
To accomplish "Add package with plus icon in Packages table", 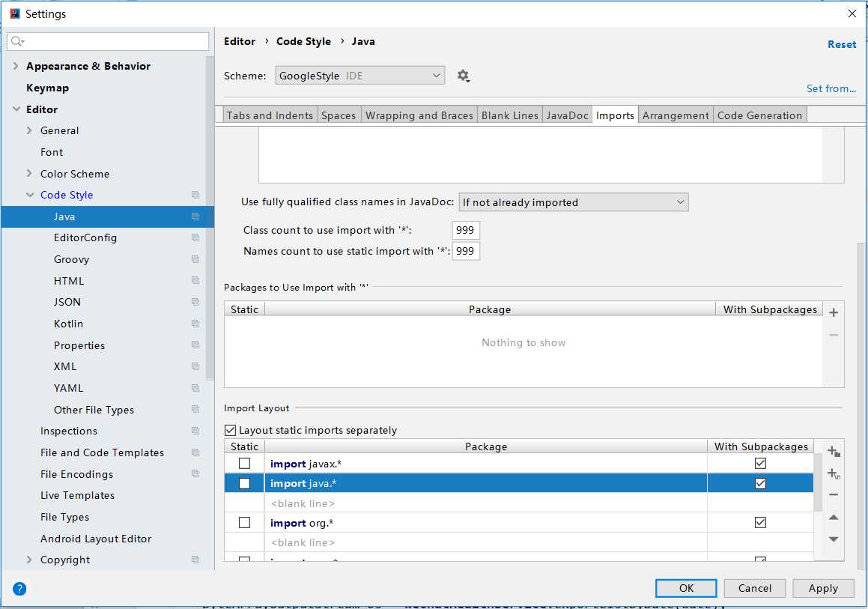I will click(x=833, y=313).
